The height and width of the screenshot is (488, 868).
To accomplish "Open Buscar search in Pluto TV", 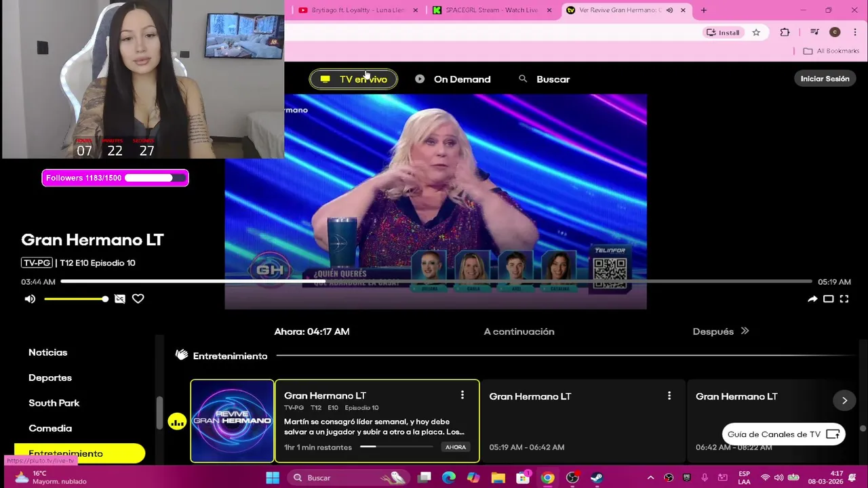I will coord(545,79).
